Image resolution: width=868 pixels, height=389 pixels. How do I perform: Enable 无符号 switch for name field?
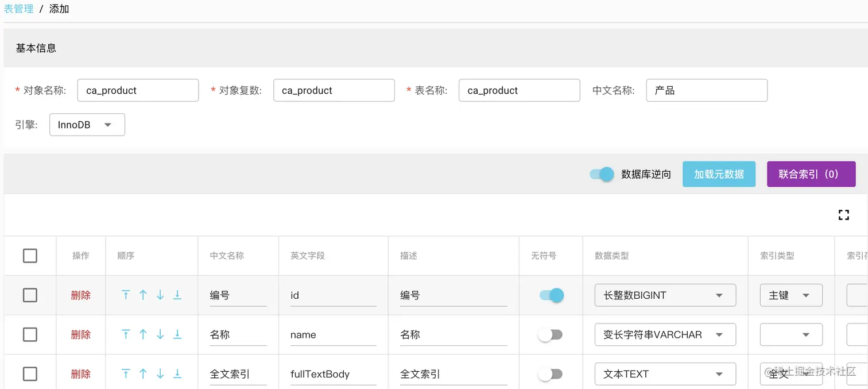click(x=551, y=334)
